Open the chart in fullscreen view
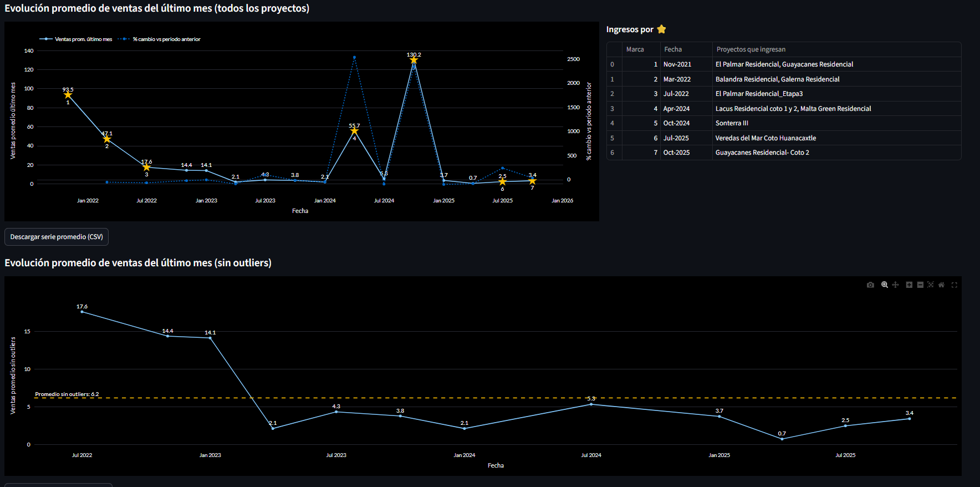Viewport: 980px width, 487px height. coord(955,285)
